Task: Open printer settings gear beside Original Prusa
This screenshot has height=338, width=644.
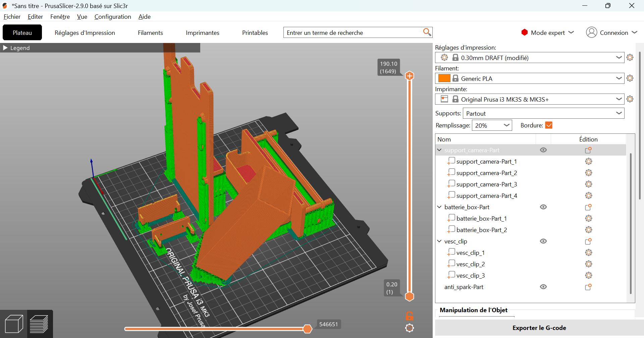Action: click(630, 99)
